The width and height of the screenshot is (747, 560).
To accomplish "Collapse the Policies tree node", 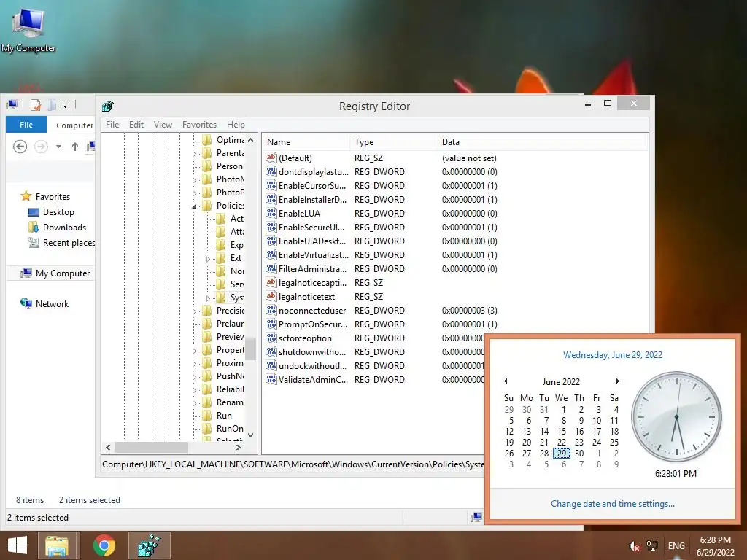I will coord(194,206).
